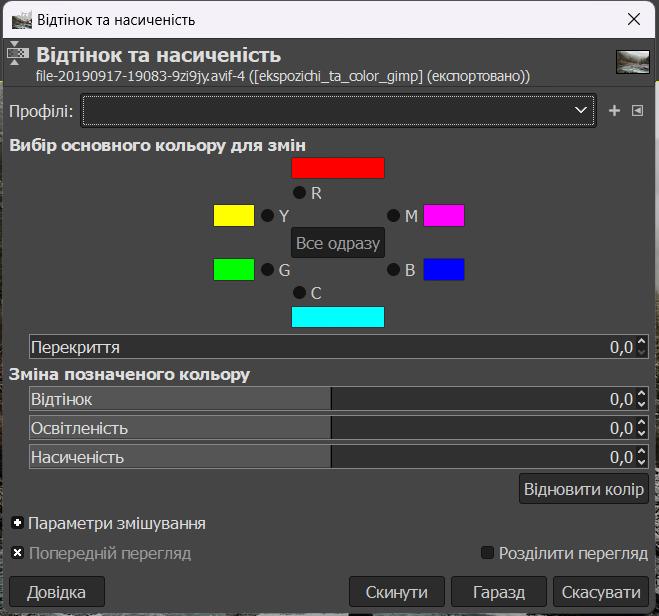This screenshot has width=659, height=616.
Task: Click the image thumbnail in dialog header
Action: click(x=633, y=62)
